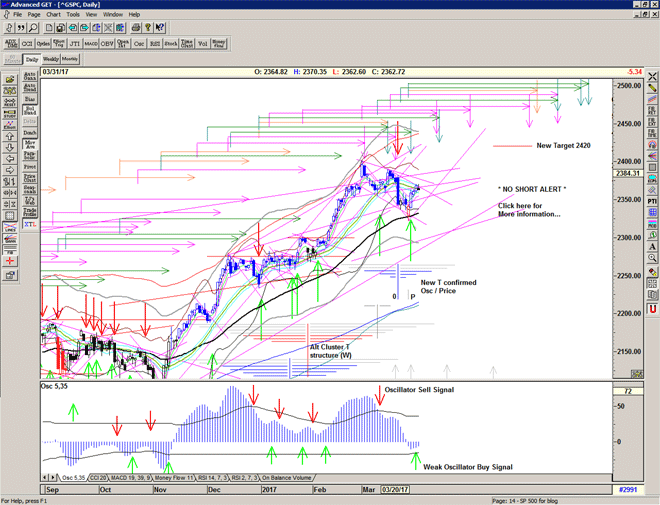Open the Chart menu

tap(54, 15)
